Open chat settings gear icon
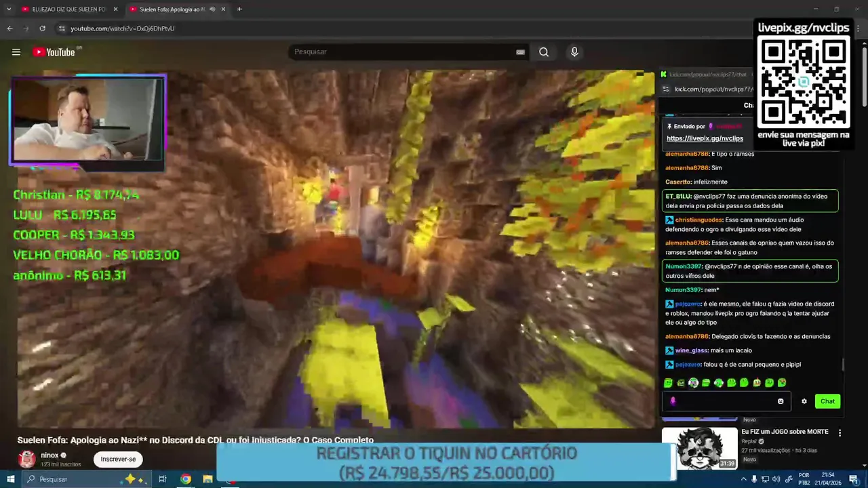The image size is (868, 488). click(x=804, y=401)
